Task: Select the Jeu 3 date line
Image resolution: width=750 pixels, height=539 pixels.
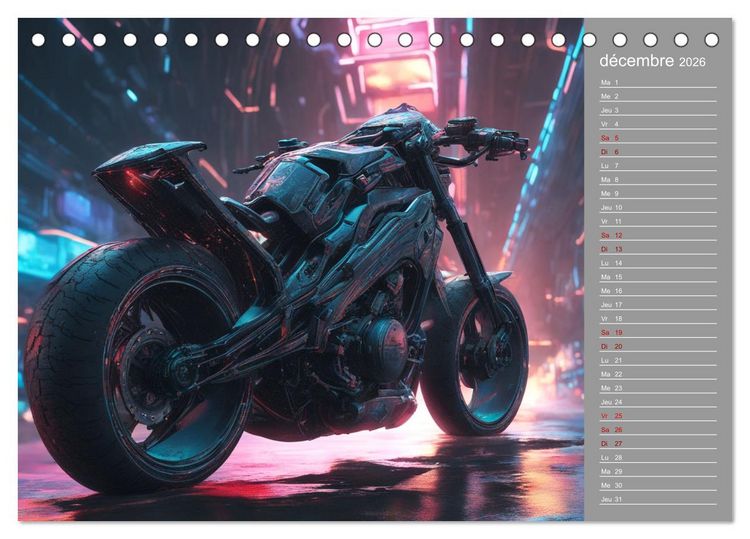Action: tap(658, 110)
